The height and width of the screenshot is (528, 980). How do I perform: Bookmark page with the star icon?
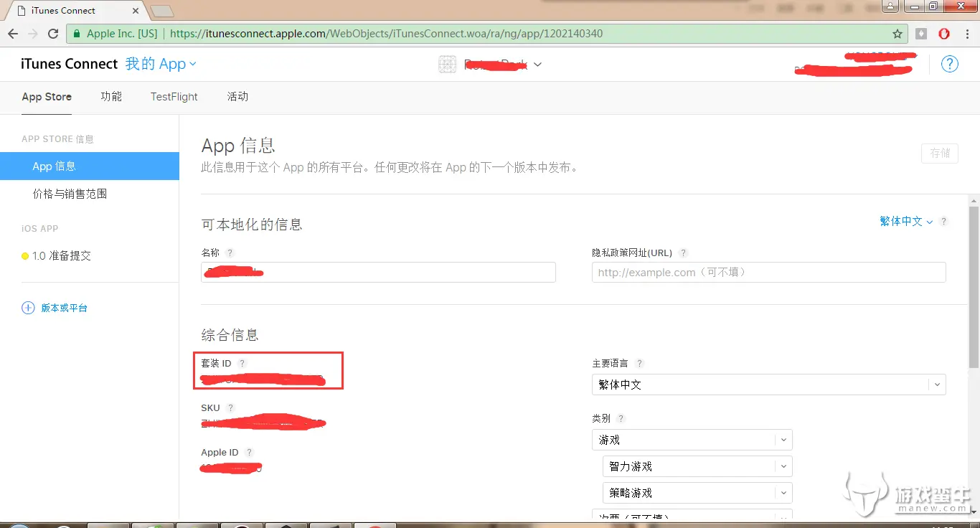[x=897, y=34]
